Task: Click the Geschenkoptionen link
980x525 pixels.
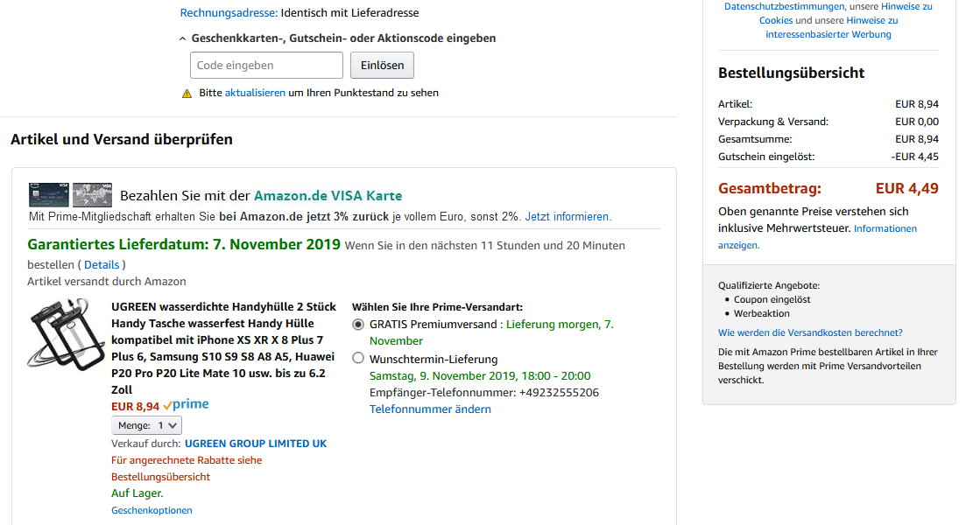Action: click(152, 510)
